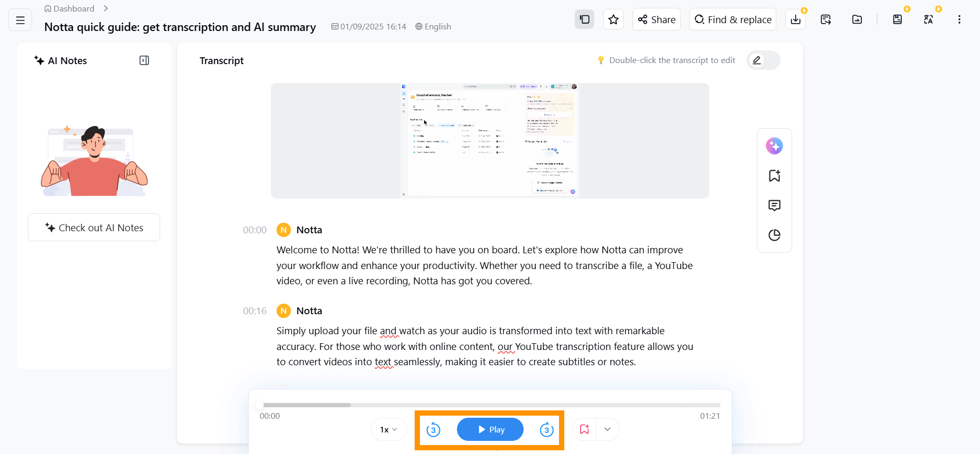Click Check out AI Notes button
Image resolution: width=980 pixels, height=454 pixels.
(x=94, y=228)
